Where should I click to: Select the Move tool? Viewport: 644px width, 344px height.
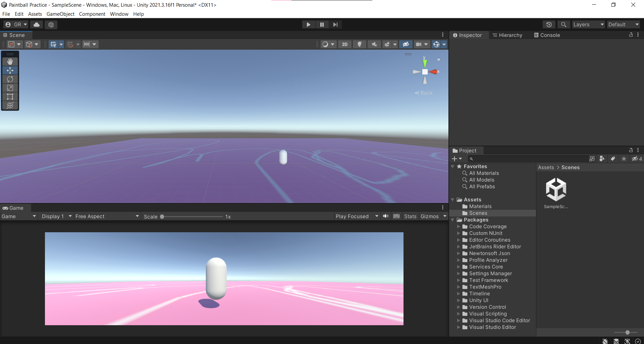point(10,70)
